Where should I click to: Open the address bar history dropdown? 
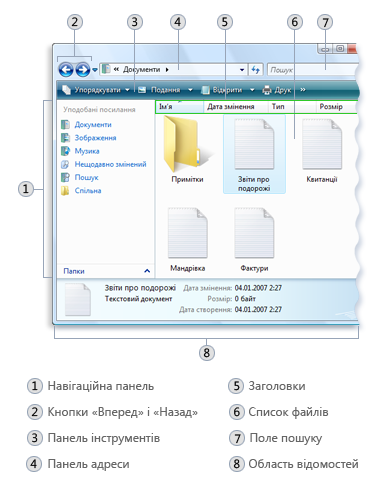242,70
